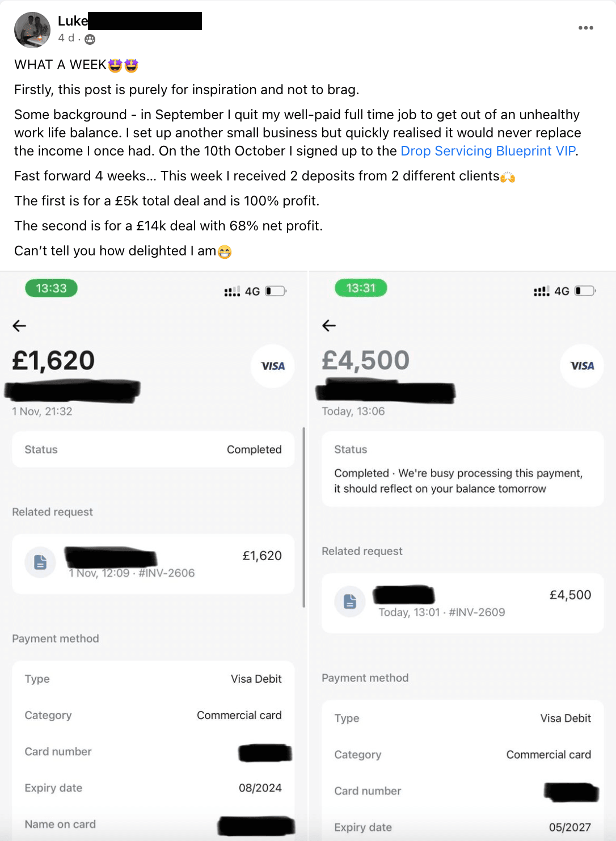The image size is (616, 841).
Task: Tap the back arrow in right screenshot
Action: tap(329, 326)
